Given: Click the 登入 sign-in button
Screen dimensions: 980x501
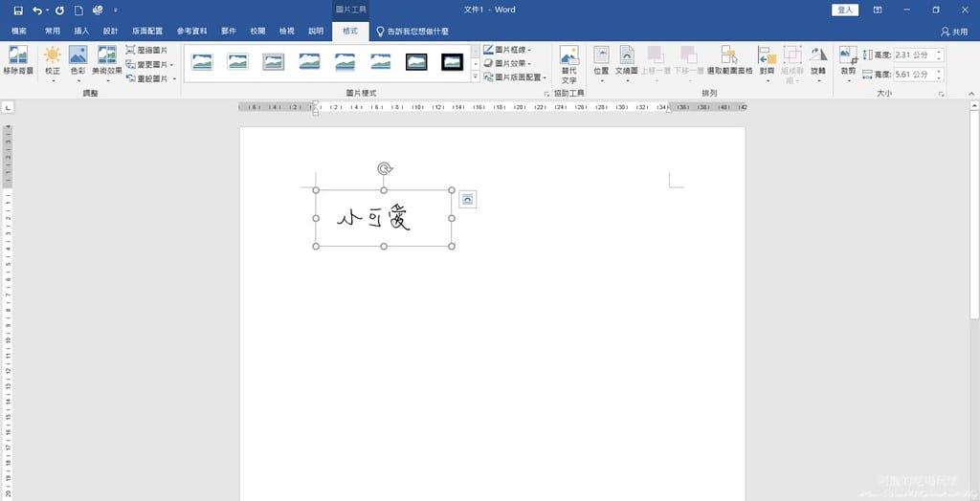Looking at the screenshot, I should click(x=845, y=10).
